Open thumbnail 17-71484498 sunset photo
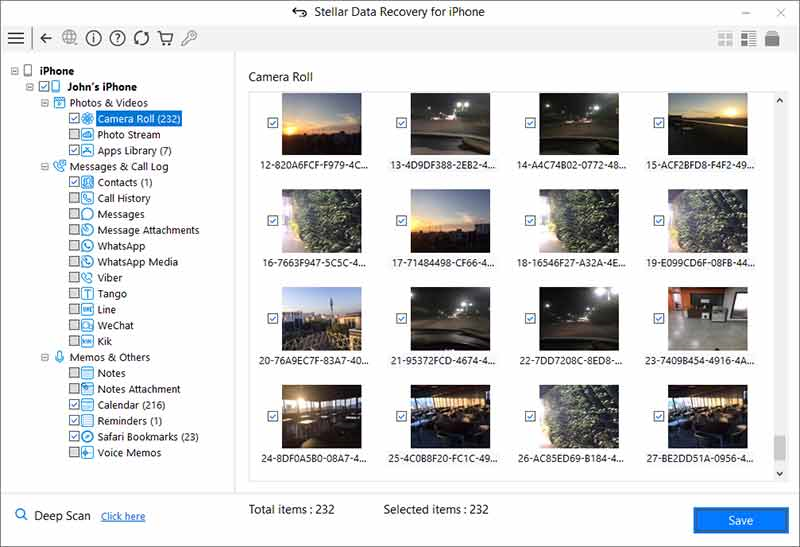The image size is (800, 547). 450,221
